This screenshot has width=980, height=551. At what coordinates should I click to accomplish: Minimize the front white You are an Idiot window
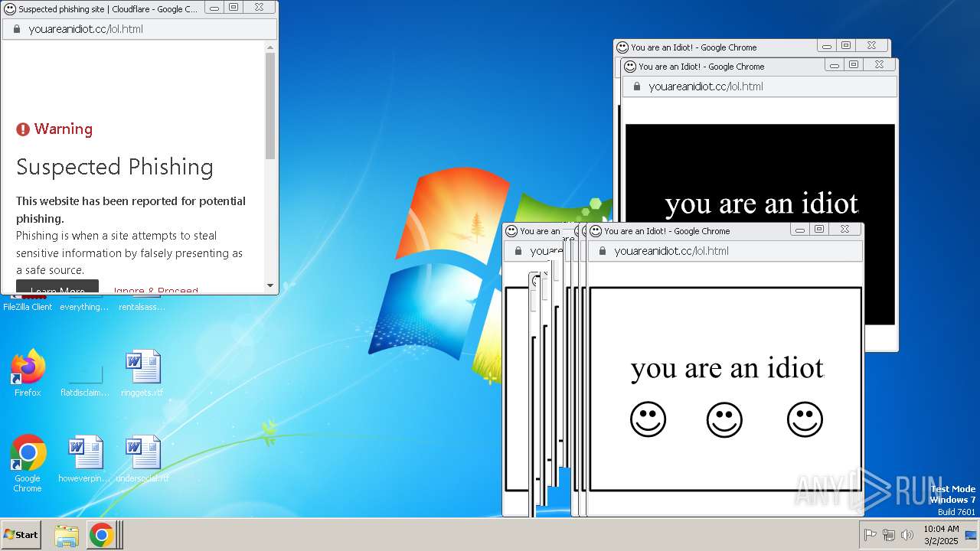coord(799,229)
